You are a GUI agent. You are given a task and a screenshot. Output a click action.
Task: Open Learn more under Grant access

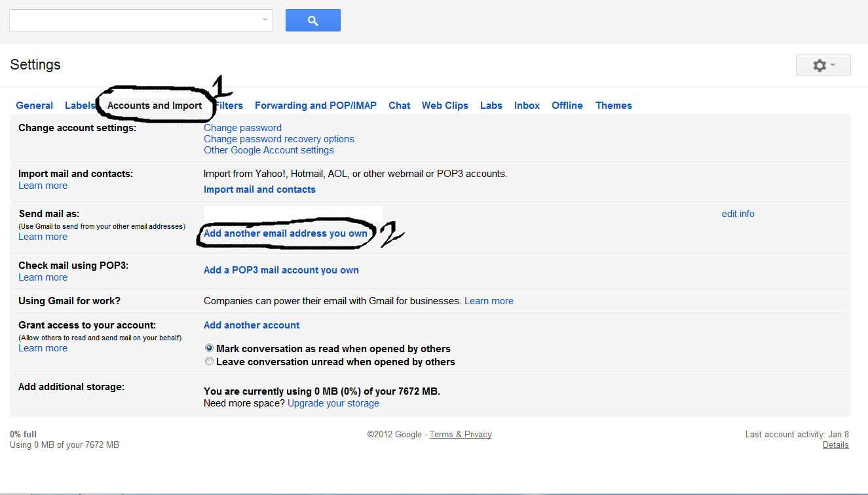click(43, 348)
